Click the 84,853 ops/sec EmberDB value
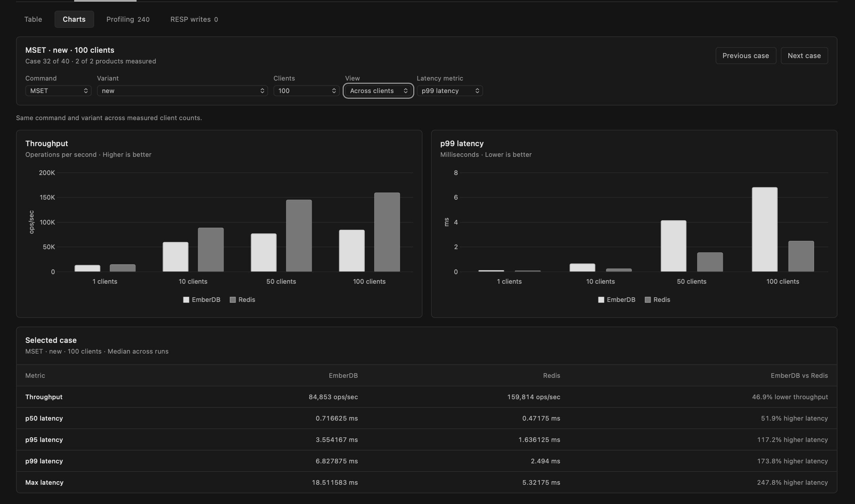The height and width of the screenshot is (504, 855). [333, 397]
